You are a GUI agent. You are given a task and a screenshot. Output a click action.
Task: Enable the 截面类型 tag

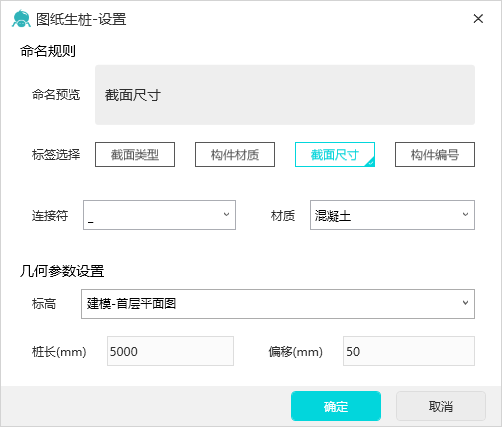pos(135,155)
